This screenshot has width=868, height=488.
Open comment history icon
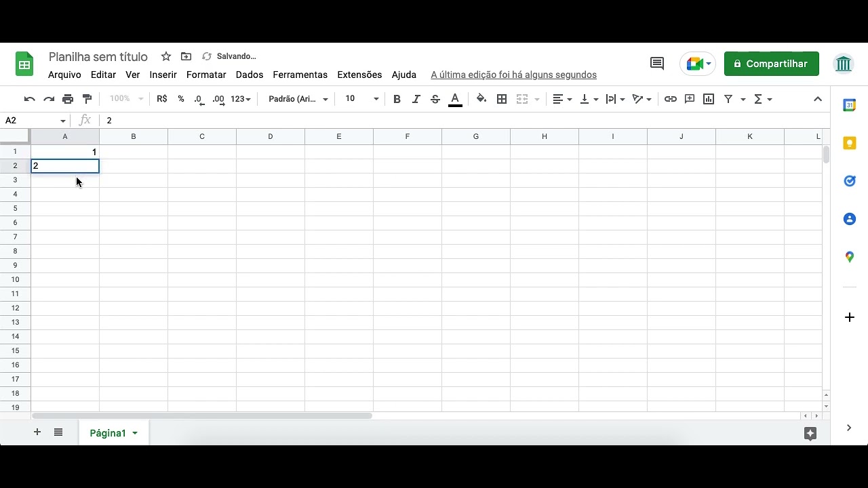click(x=657, y=64)
